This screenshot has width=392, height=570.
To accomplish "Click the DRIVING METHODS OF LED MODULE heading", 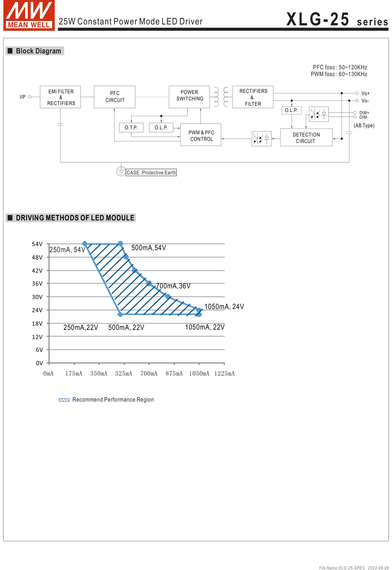I will click(71, 218).
